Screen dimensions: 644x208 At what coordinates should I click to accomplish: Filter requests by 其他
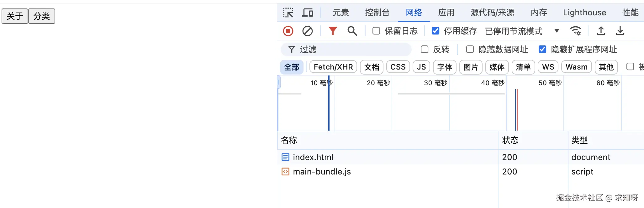[x=606, y=67]
